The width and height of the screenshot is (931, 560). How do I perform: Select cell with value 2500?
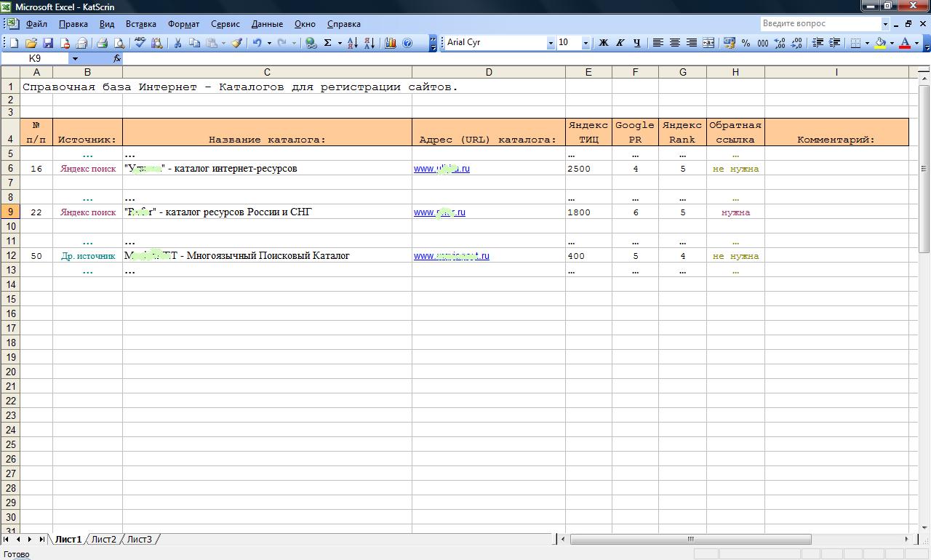pos(588,169)
